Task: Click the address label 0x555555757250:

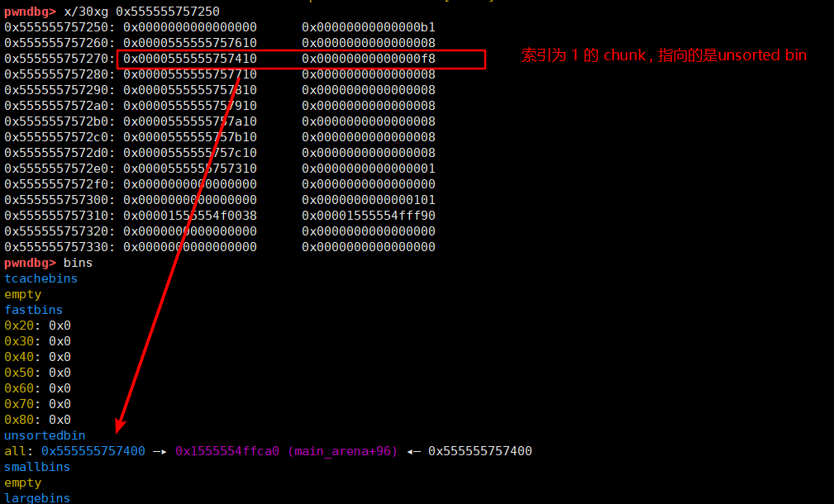Action: coord(60,27)
